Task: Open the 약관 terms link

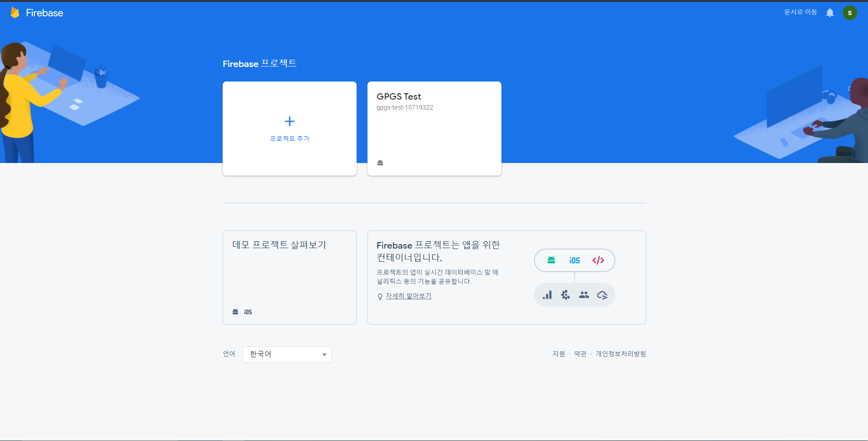Action: click(x=580, y=354)
